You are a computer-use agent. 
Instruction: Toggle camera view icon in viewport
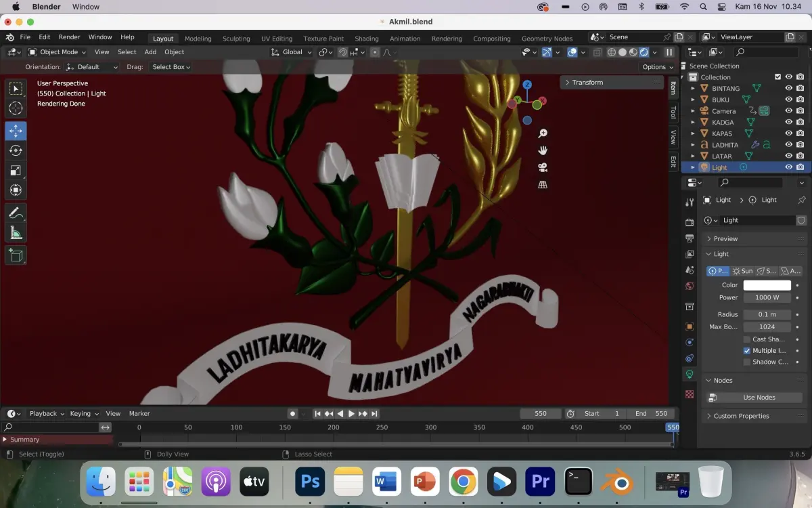click(x=543, y=167)
